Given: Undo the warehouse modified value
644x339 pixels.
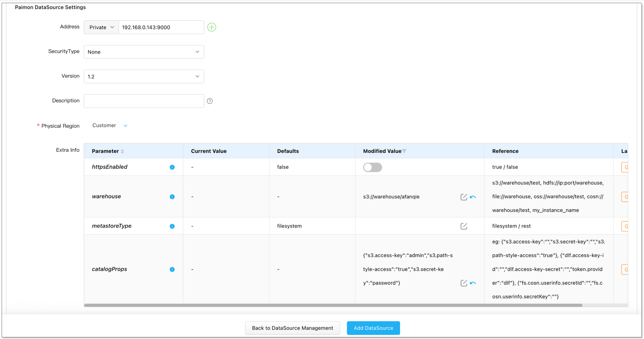Looking at the screenshot, I should click(x=473, y=197).
